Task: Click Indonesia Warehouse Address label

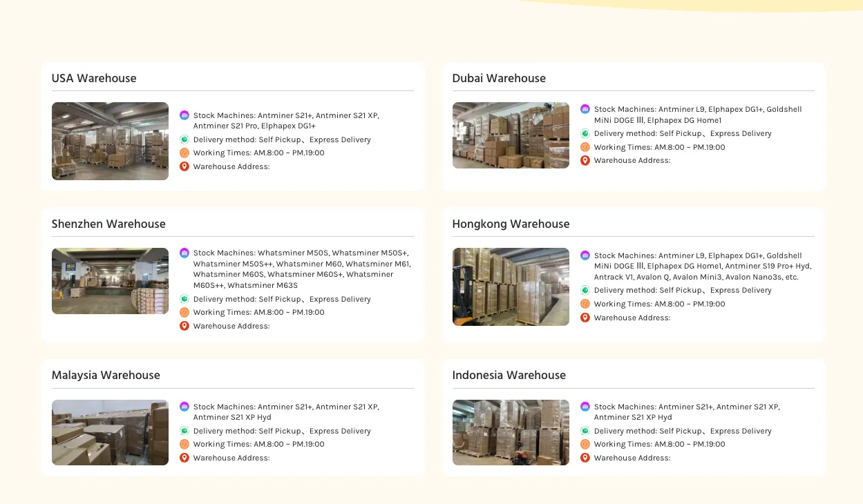Action: tap(632, 458)
